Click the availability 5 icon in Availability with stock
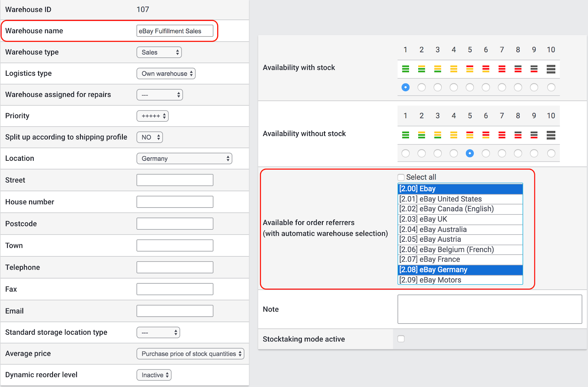The width and height of the screenshot is (588, 387). tap(470, 69)
